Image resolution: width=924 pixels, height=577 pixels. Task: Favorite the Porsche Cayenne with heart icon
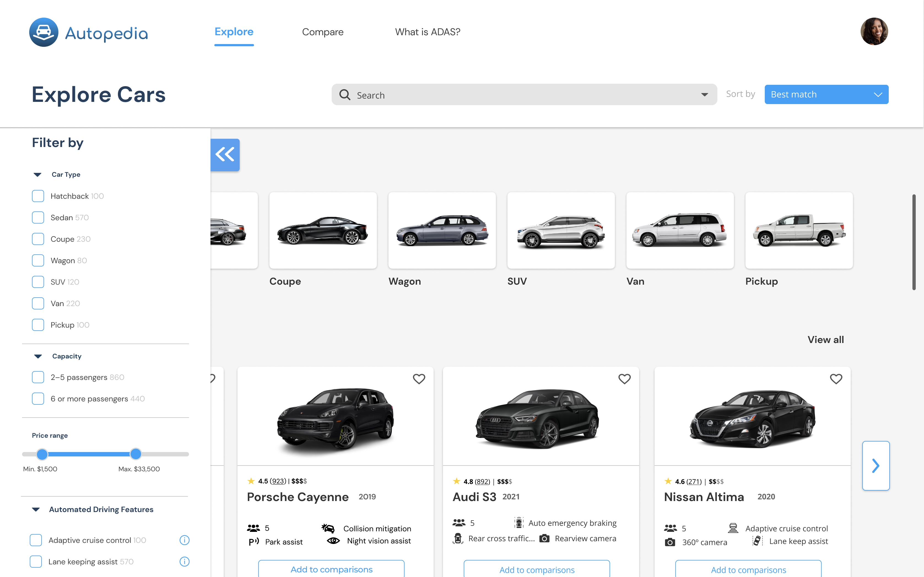(x=419, y=379)
